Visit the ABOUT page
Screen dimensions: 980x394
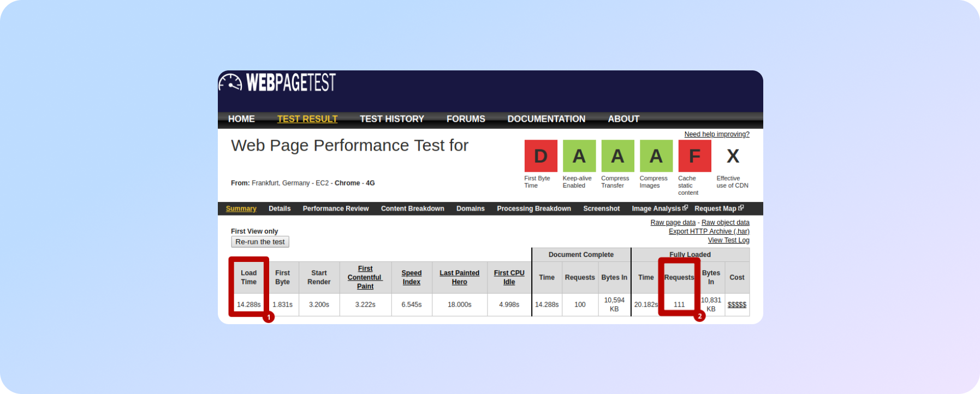coord(623,119)
